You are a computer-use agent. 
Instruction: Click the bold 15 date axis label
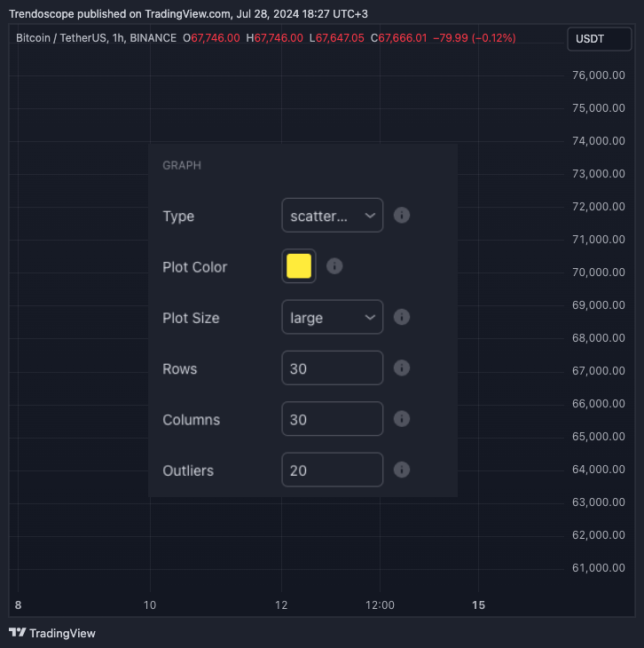tap(478, 605)
